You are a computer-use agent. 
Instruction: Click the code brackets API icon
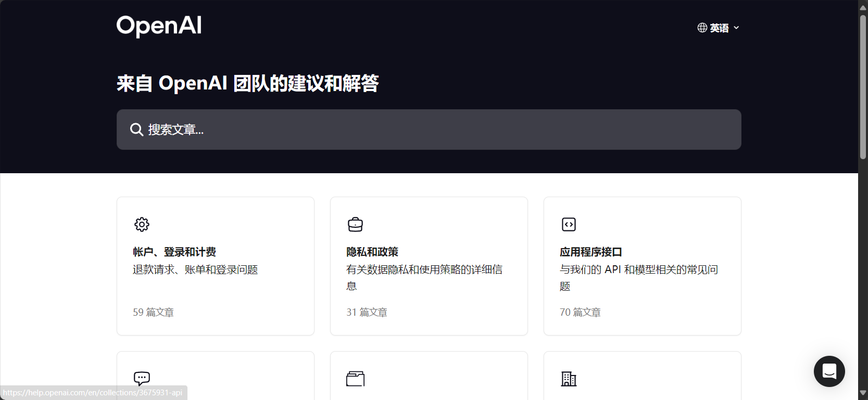coord(569,224)
